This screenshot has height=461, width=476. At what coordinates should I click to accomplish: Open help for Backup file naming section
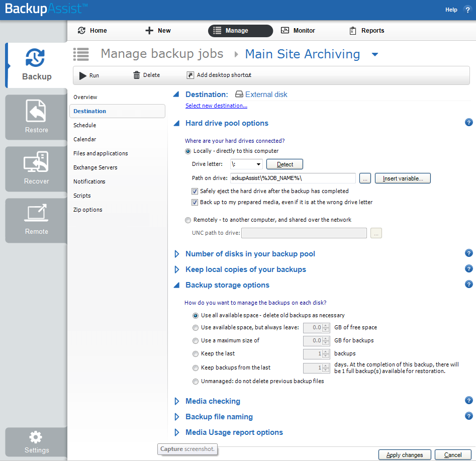tap(469, 416)
